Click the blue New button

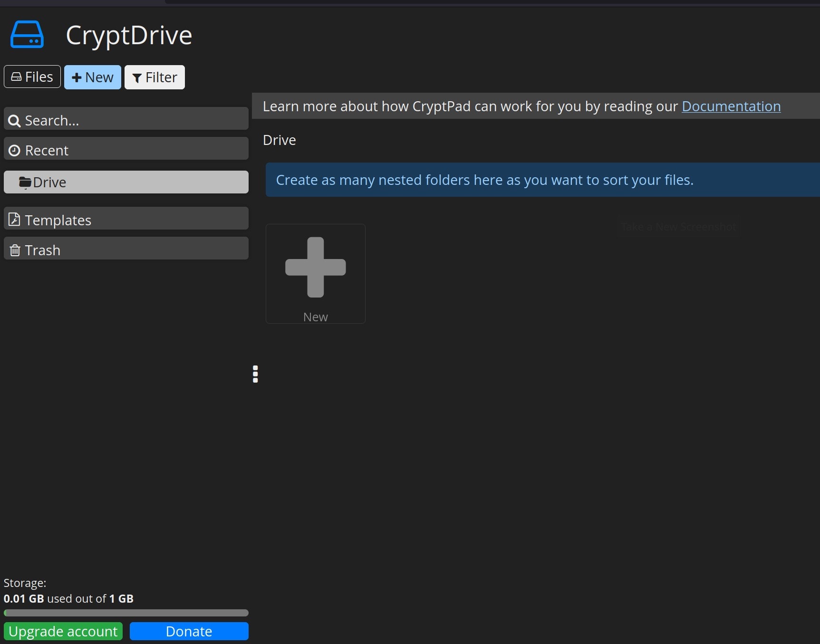(x=93, y=77)
